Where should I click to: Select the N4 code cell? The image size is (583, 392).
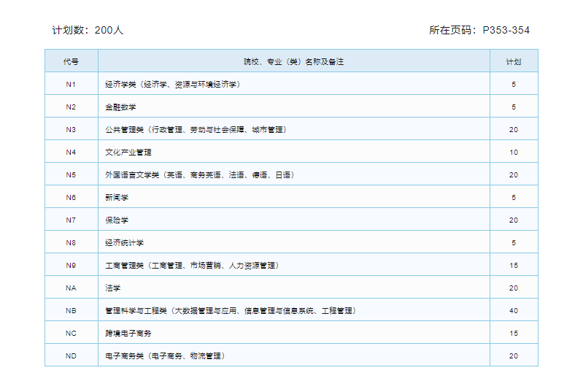pyautogui.click(x=71, y=153)
